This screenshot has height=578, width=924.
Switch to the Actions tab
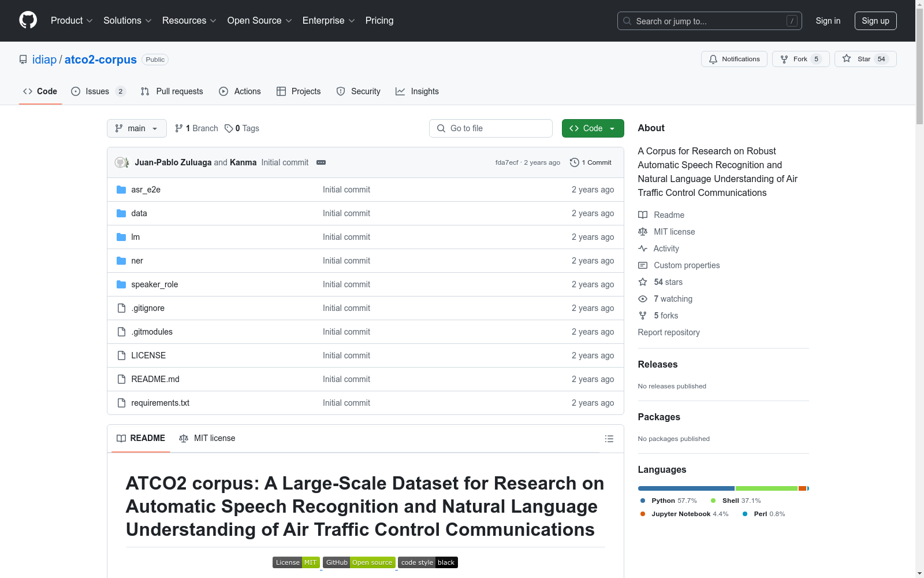click(240, 91)
